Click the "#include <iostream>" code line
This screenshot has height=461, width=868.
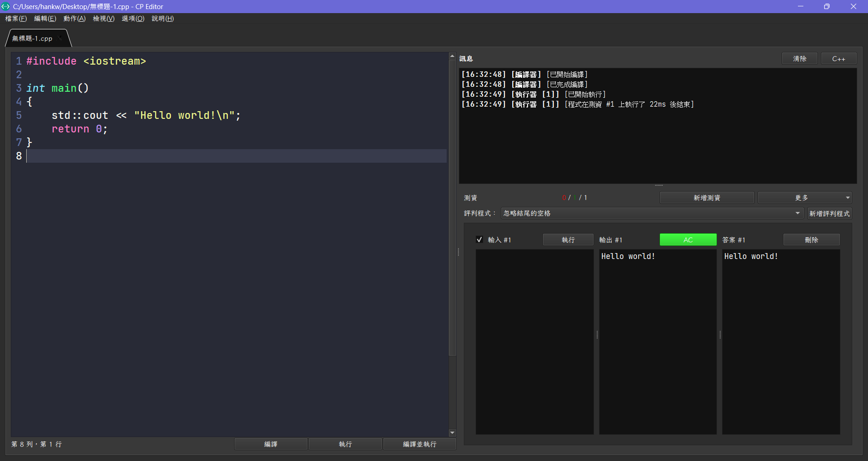[86, 61]
